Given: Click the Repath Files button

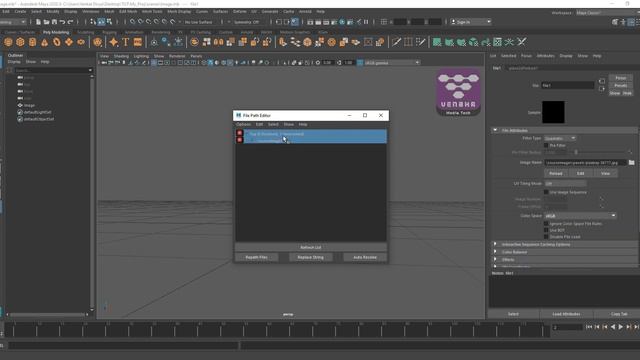Looking at the screenshot, I should point(256,257).
